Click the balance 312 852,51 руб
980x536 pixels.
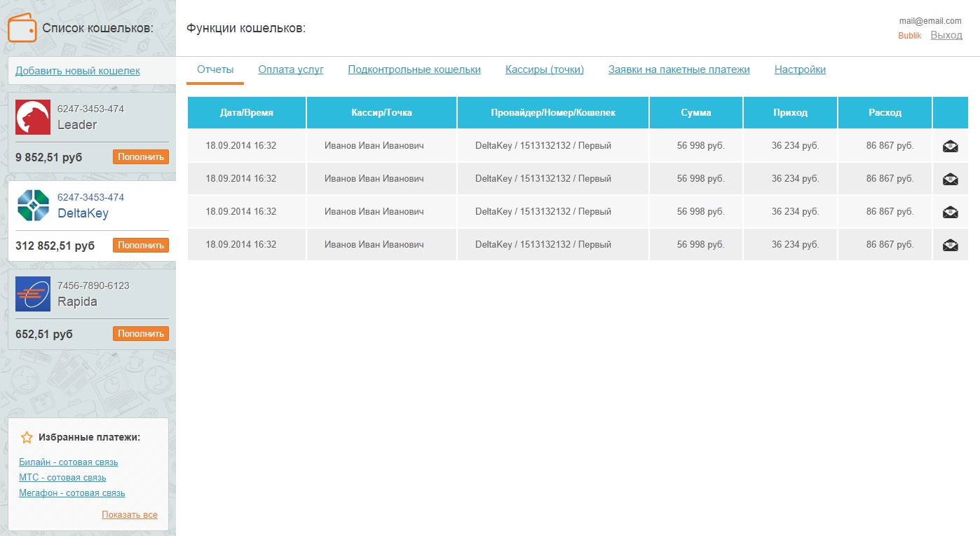[55, 246]
